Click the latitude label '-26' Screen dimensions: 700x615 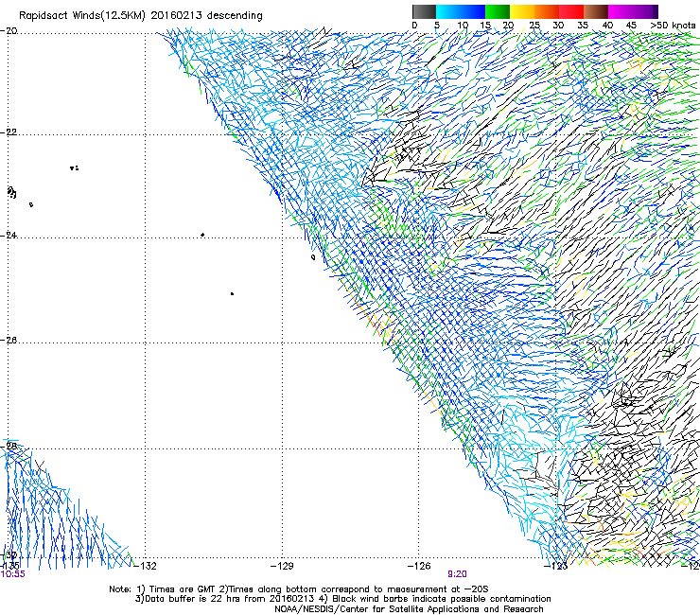click(9, 341)
